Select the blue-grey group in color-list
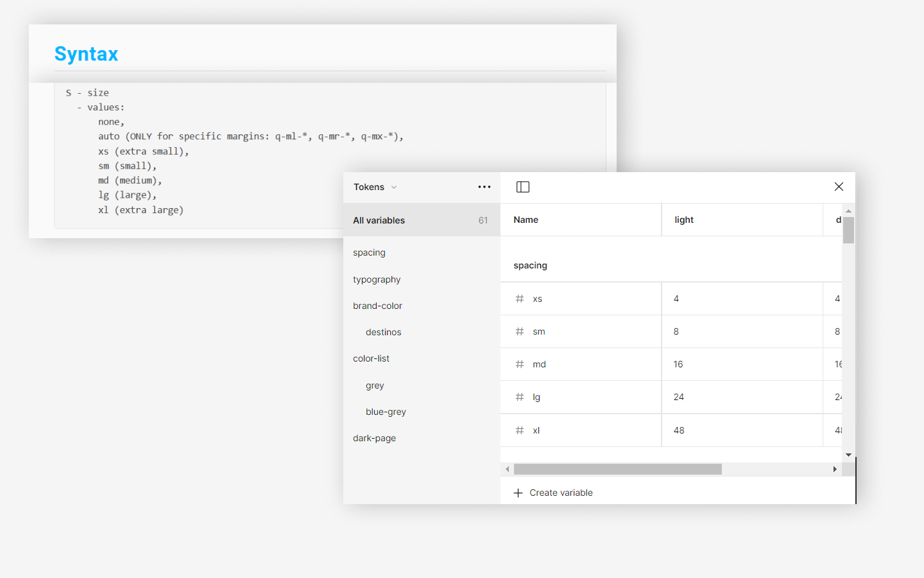The height and width of the screenshot is (578, 924). [385, 412]
